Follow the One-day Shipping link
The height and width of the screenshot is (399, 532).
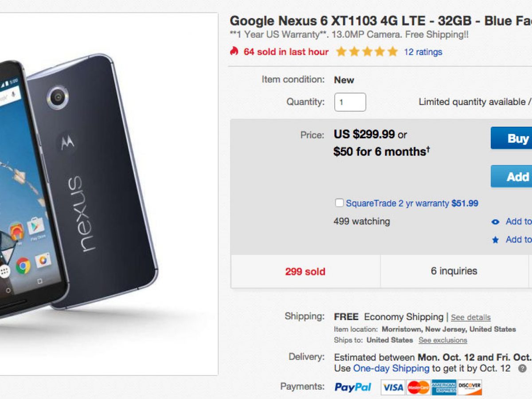(391, 368)
